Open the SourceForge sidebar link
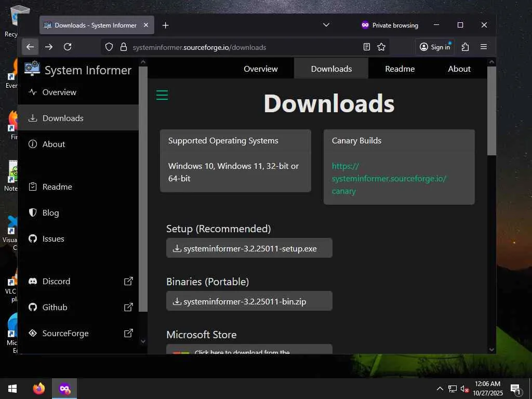The image size is (532, 399). (78, 333)
